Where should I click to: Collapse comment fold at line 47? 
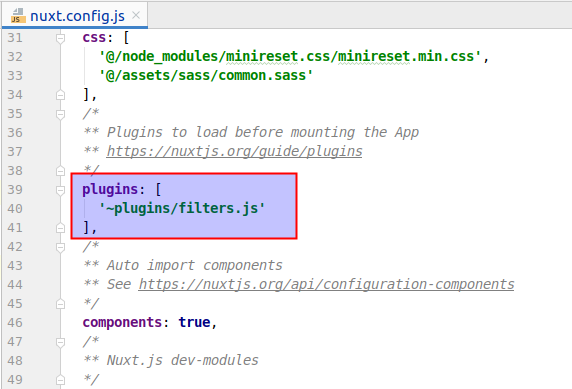(x=61, y=342)
